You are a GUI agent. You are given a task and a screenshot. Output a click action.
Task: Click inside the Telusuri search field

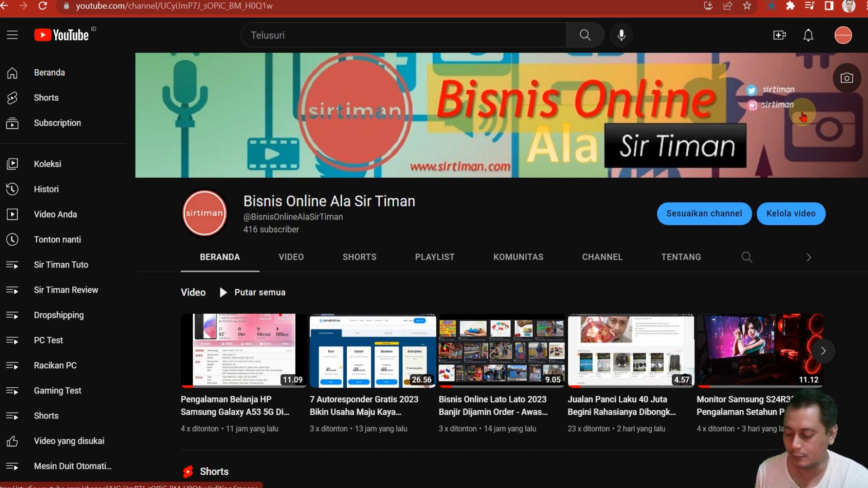(402, 35)
